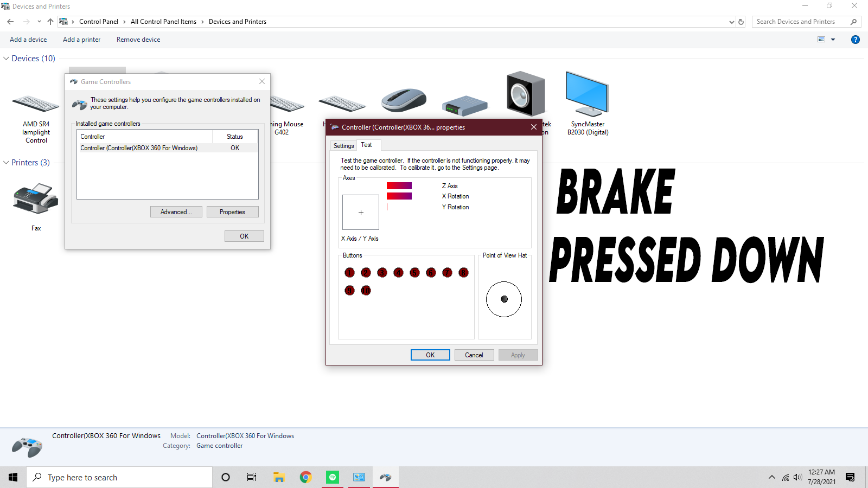Click Cancel in controller properties dialog
The width and height of the screenshot is (868, 488).
click(474, 355)
